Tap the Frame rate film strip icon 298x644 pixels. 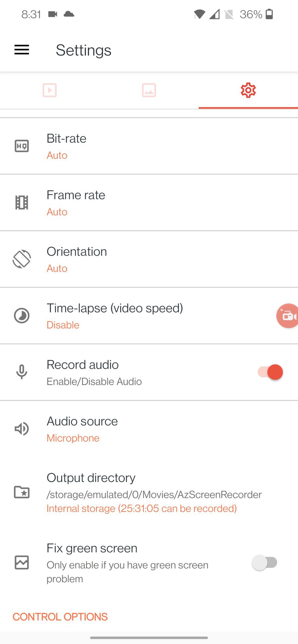click(x=22, y=203)
